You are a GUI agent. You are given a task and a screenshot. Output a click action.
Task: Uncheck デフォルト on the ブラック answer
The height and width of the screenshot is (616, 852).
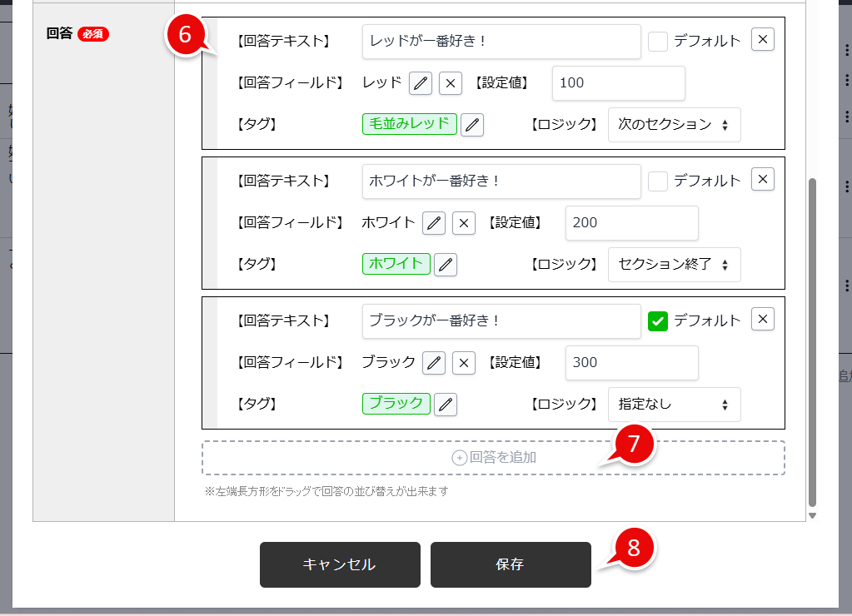(x=657, y=319)
